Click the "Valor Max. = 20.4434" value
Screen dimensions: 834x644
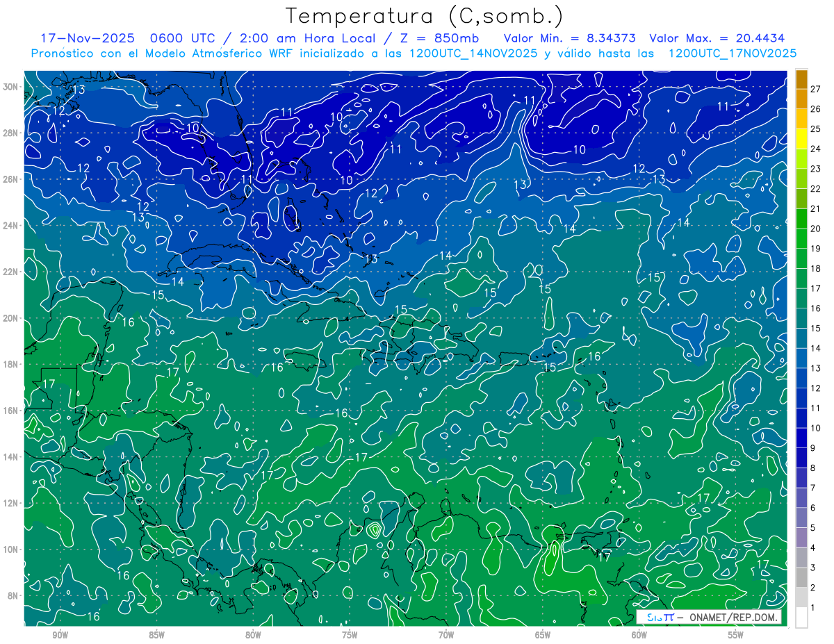coord(717,38)
